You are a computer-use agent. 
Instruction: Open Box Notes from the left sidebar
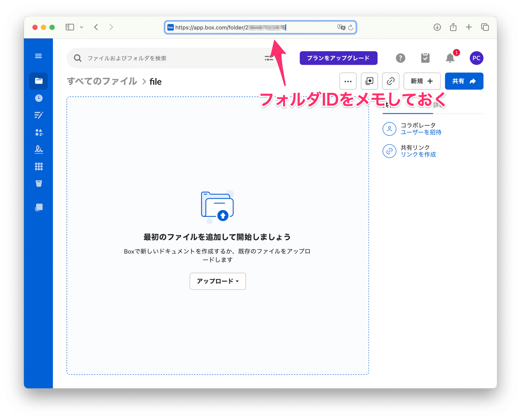(38, 115)
